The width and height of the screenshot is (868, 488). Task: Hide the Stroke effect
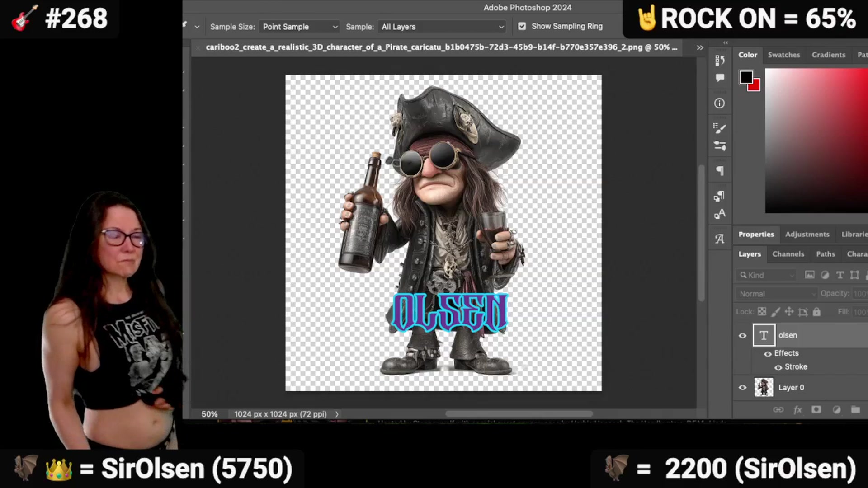point(778,367)
